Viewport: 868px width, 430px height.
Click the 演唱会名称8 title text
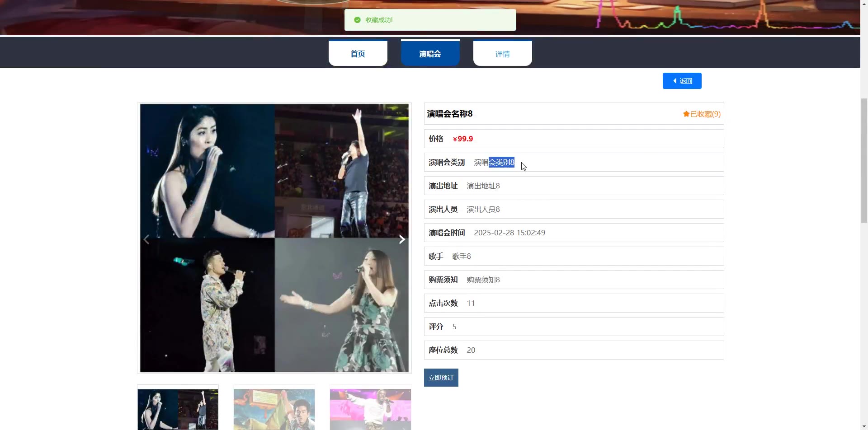(x=449, y=114)
